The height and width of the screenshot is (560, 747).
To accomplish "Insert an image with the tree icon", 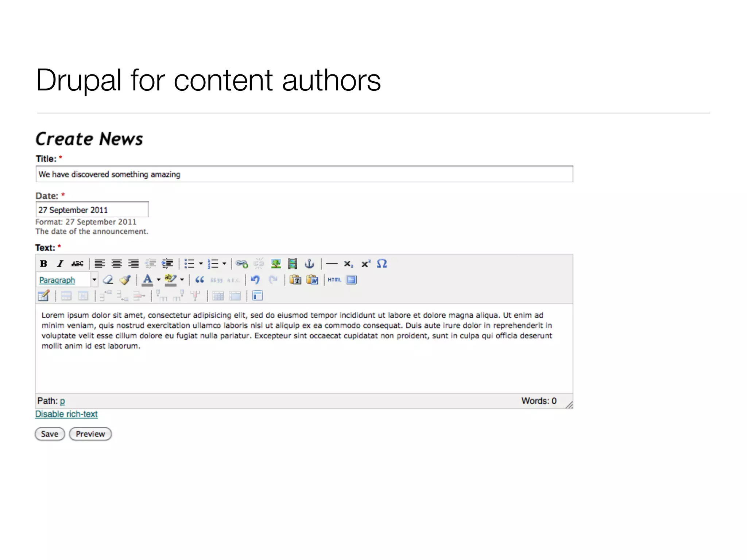I will (x=276, y=264).
